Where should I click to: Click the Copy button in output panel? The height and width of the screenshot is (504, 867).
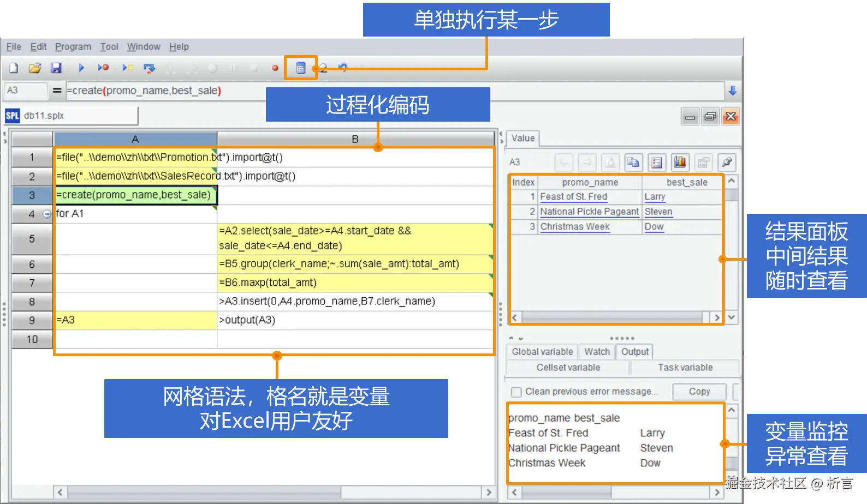click(699, 392)
